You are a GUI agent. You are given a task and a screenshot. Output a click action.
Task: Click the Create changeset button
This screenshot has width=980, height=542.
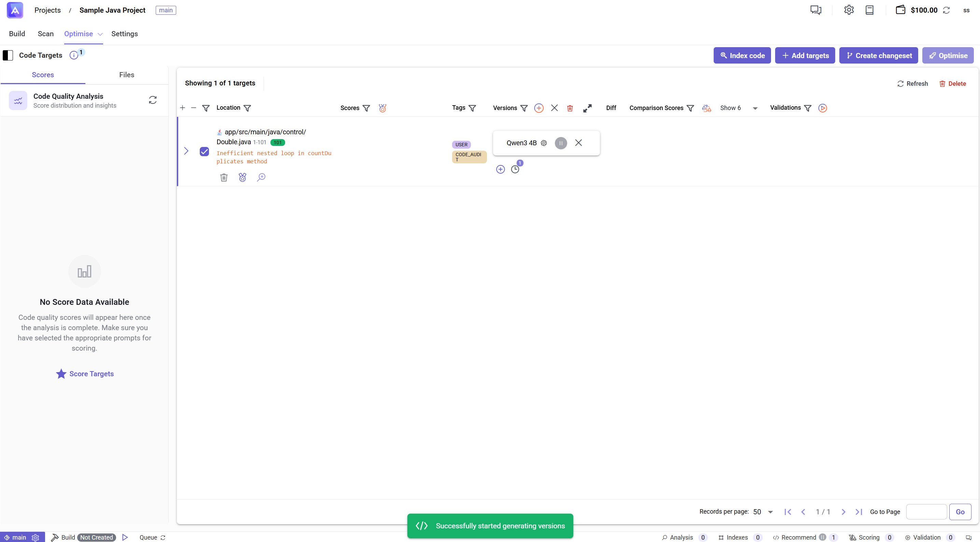(878, 55)
